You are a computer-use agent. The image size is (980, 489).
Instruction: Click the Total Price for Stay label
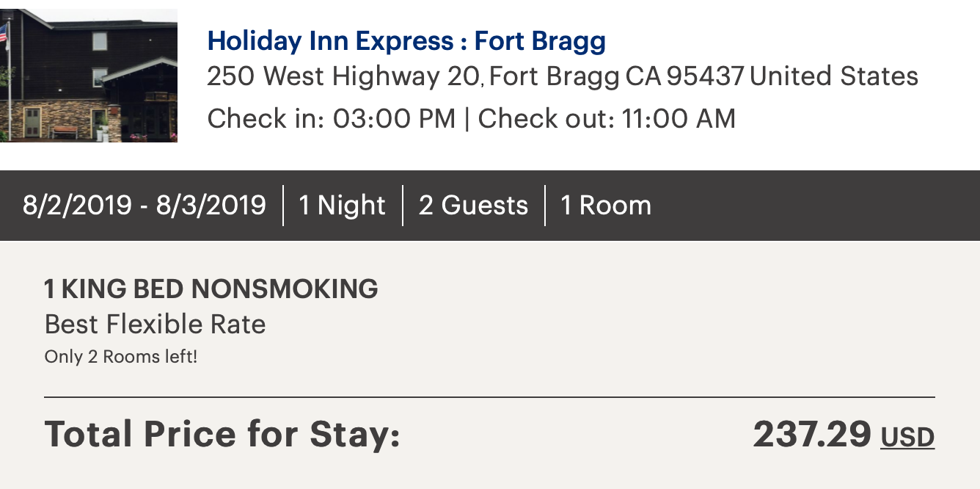pyautogui.click(x=222, y=433)
